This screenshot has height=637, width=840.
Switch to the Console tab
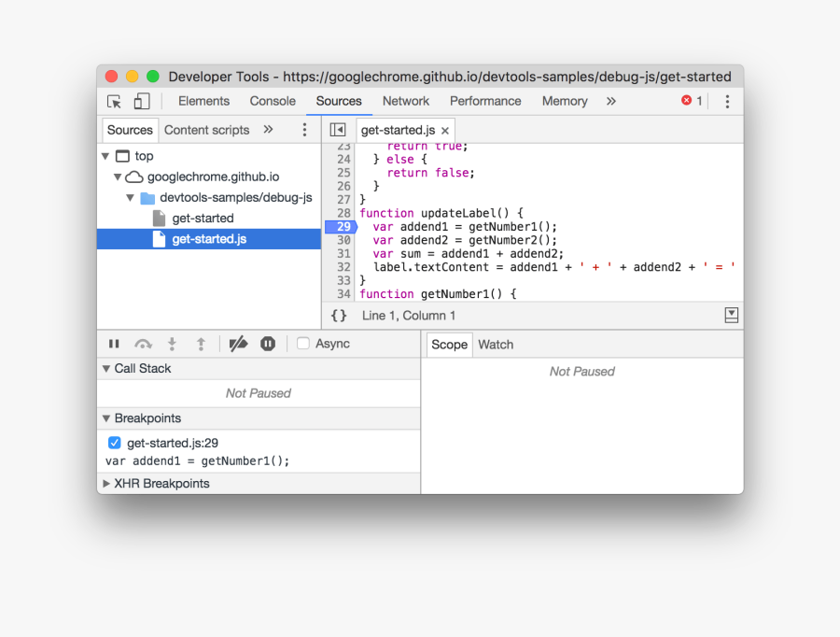click(x=273, y=101)
